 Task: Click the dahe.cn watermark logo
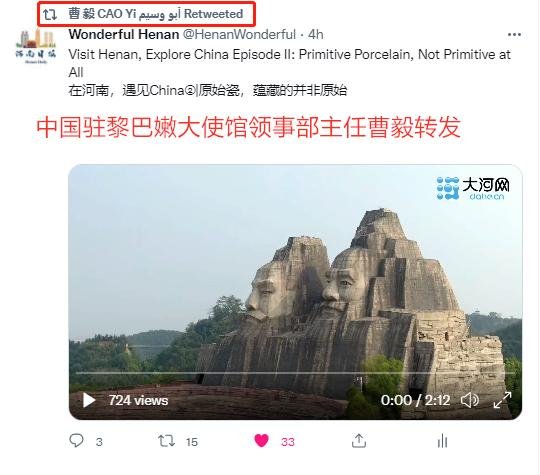pos(473,188)
